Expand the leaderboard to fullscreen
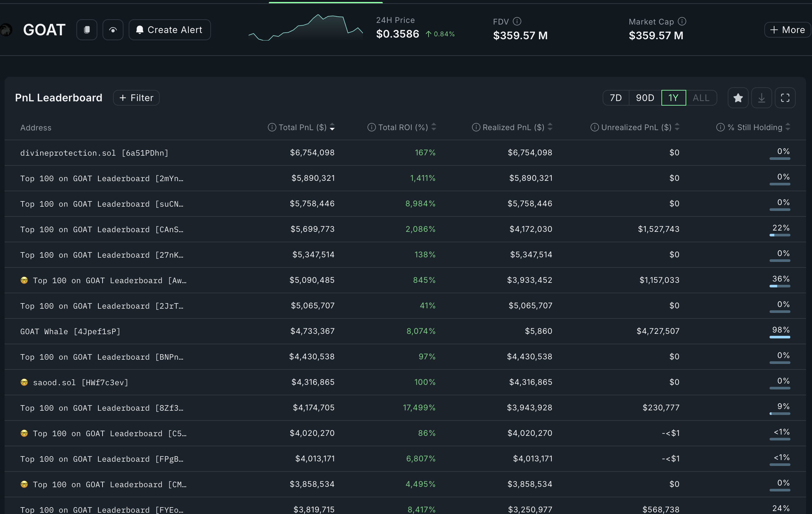The width and height of the screenshot is (812, 514). click(785, 98)
